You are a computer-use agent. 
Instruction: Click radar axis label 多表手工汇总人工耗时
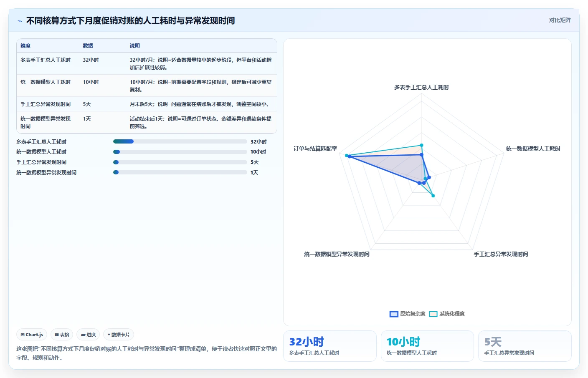421,87
